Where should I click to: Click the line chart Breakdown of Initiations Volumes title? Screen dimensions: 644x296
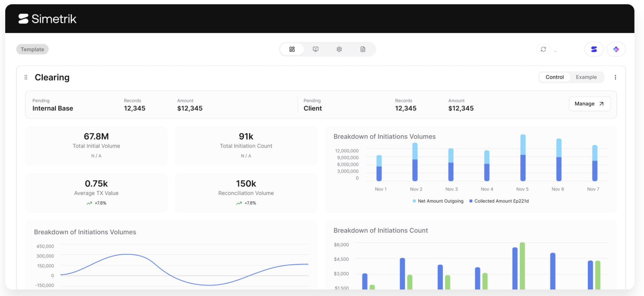85,232
